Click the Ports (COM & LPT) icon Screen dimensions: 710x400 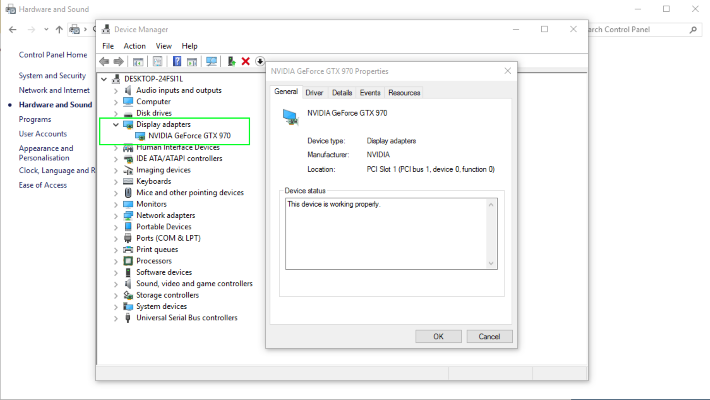tap(128, 238)
